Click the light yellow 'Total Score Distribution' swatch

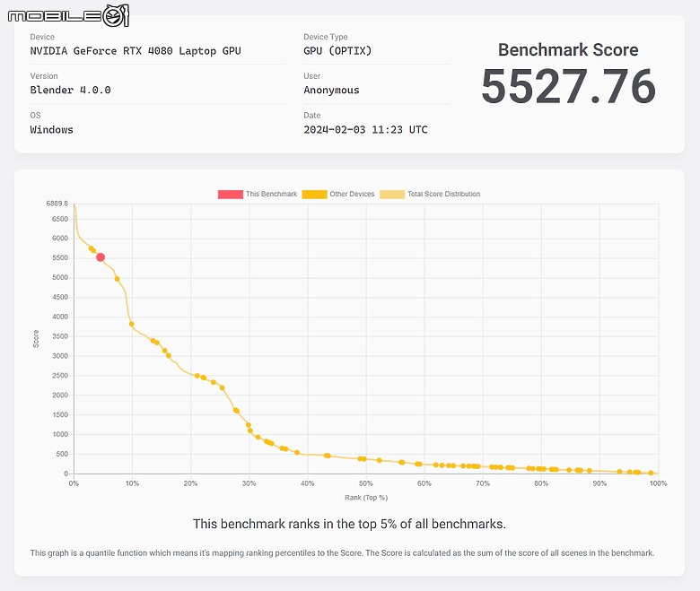[x=392, y=194]
